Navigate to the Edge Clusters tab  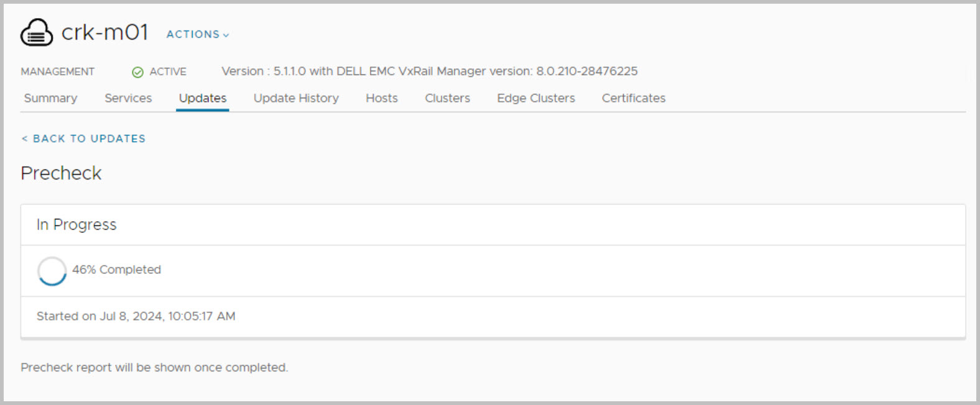[536, 98]
